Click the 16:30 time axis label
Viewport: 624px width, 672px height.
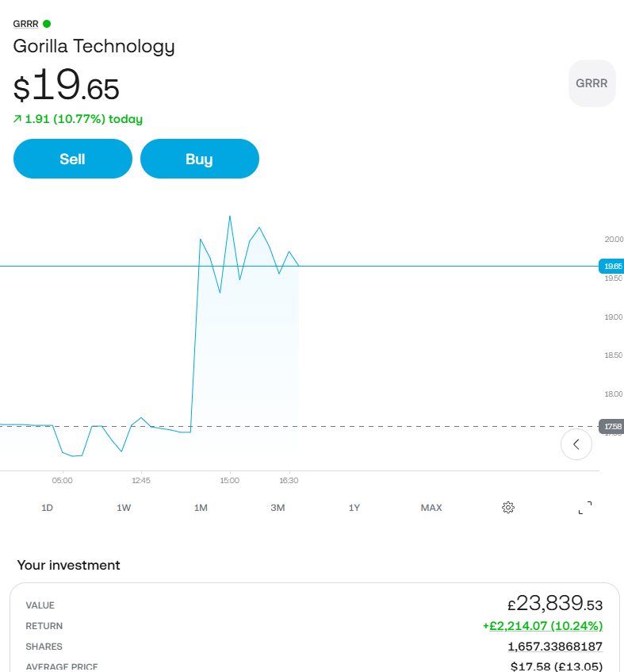(289, 481)
